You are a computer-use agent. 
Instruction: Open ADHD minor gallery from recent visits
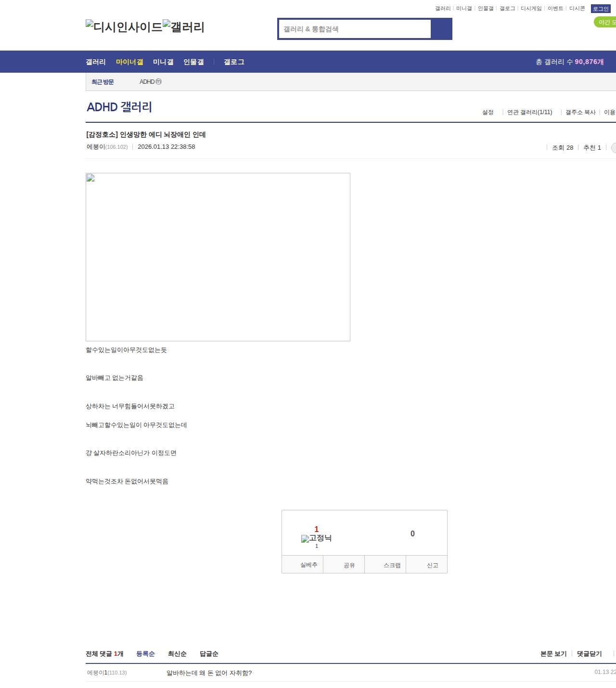tap(150, 82)
